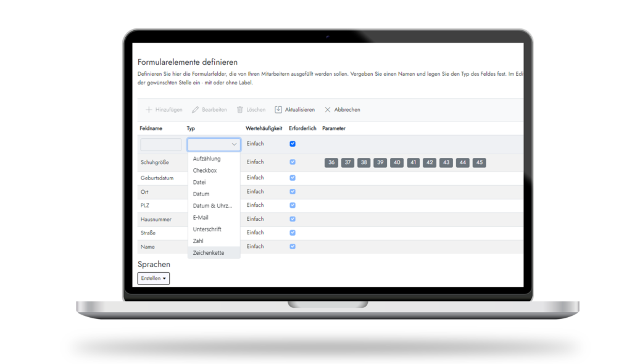Screen dimensions: 632x364
Task: Choose Zahl type option
Action: pyautogui.click(x=214, y=241)
